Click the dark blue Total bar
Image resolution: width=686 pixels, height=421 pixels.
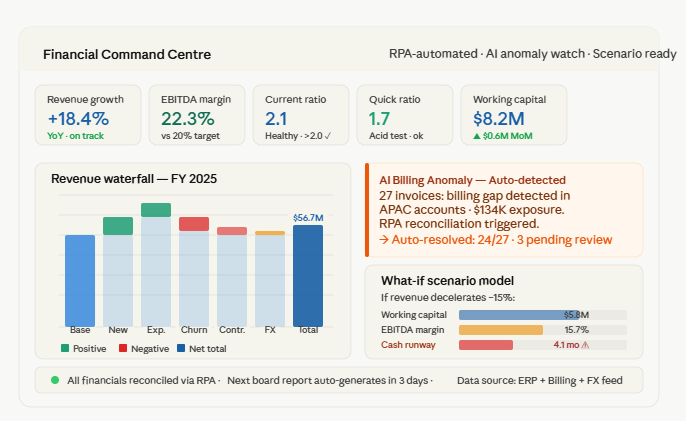pos(308,276)
